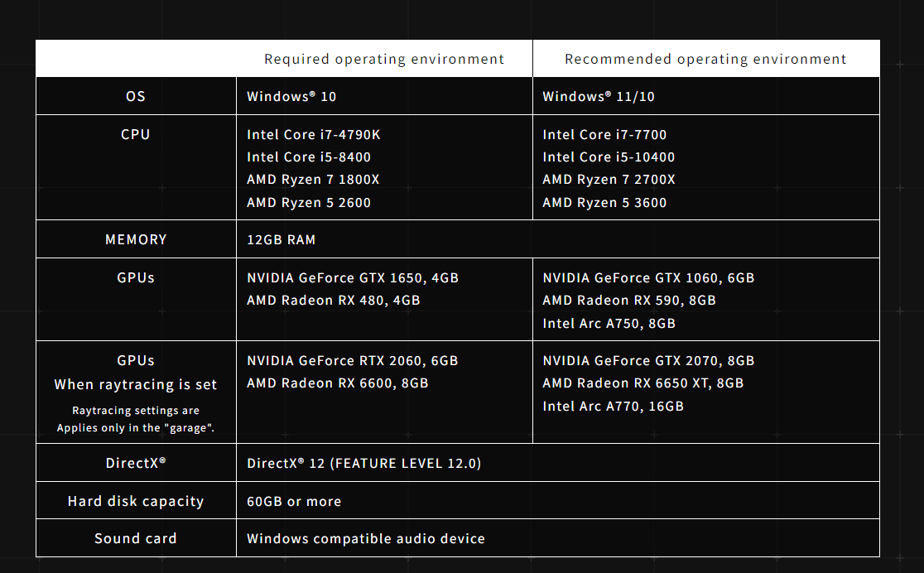Click the 60GB or more value
924x573 pixels.
[294, 501]
